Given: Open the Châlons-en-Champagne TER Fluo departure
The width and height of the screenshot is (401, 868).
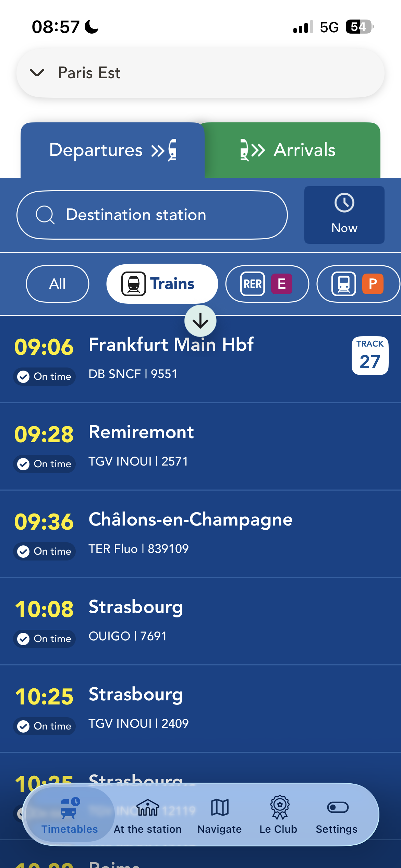Looking at the screenshot, I should [x=191, y=533].
